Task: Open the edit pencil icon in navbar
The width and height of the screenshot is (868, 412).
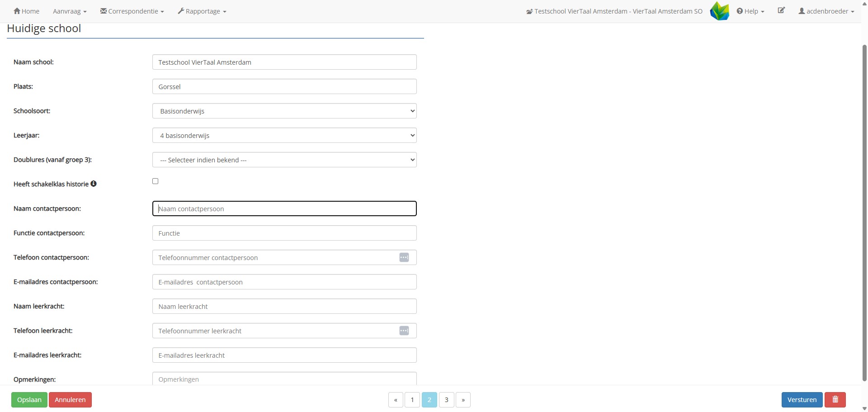Action: click(781, 10)
